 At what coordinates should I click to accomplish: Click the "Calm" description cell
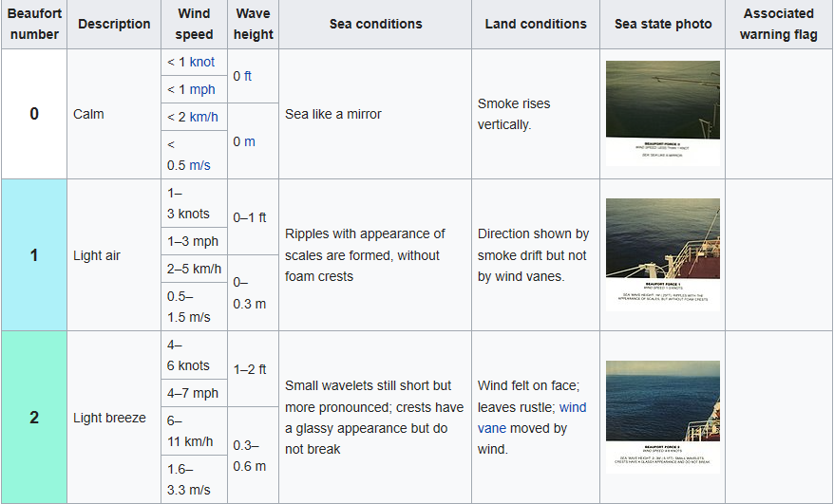click(x=88, y=114)
